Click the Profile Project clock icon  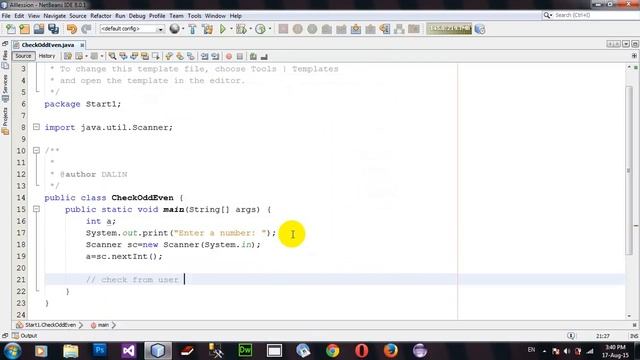click(260, 29)
